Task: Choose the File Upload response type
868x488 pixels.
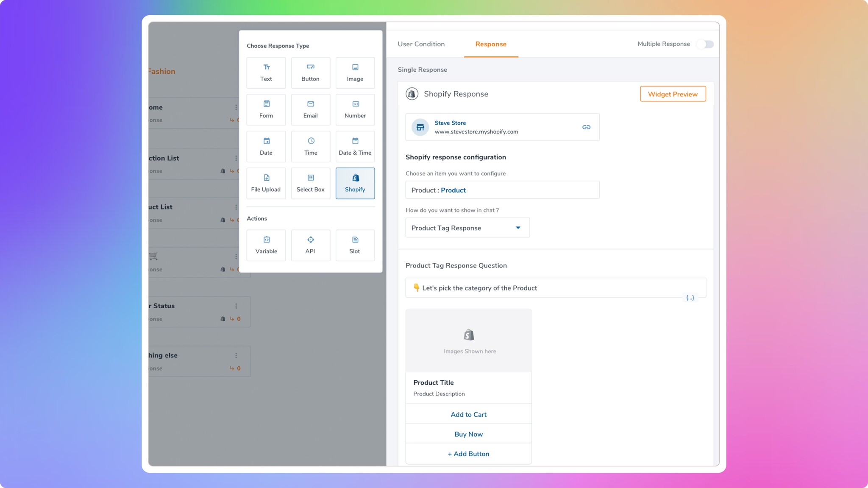Action: 266,183
